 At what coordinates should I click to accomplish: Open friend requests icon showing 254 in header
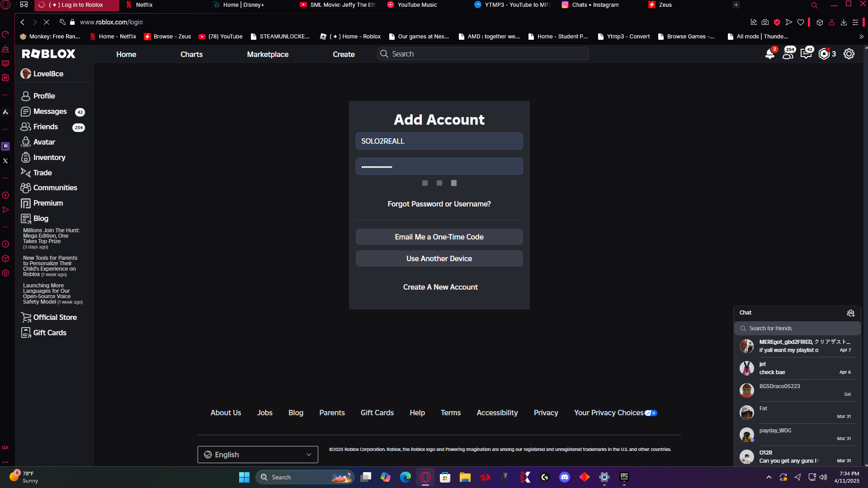pyautogui.click(x=788, y=54)
